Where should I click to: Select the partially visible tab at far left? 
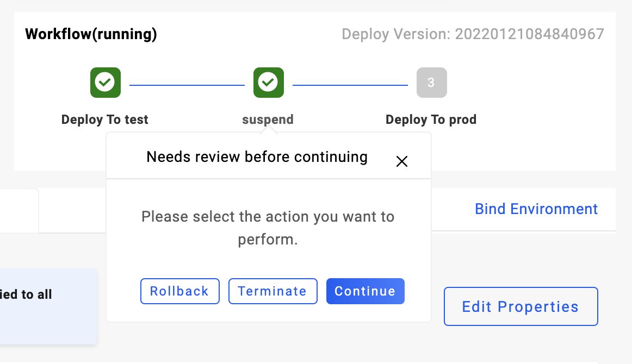coord(18,211)
